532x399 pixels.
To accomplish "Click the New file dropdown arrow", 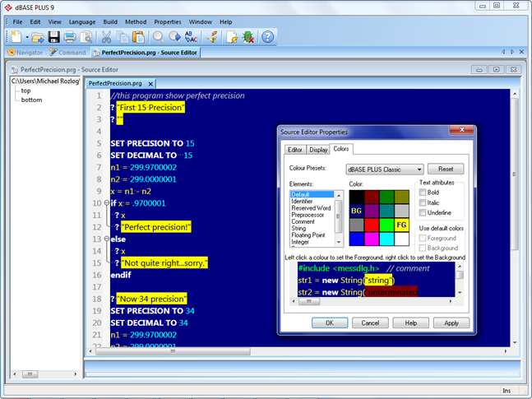I will point(27,37).
